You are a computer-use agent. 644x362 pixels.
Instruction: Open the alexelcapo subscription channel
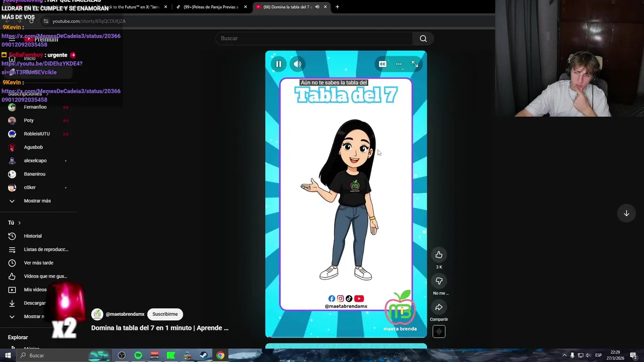[x=35, y=161]
